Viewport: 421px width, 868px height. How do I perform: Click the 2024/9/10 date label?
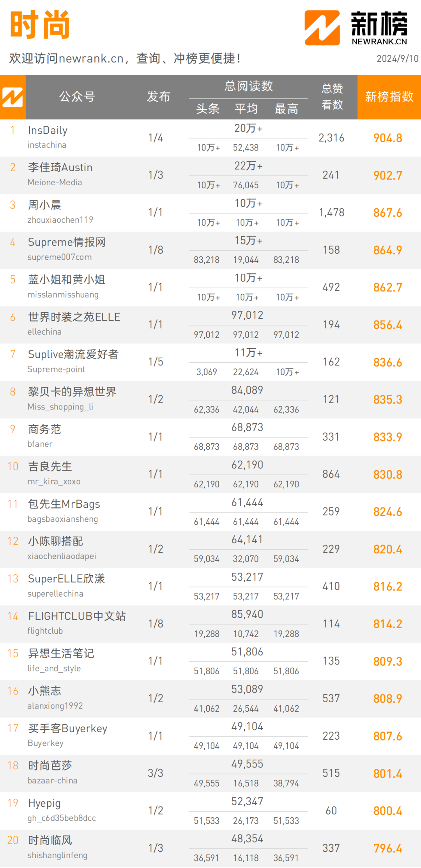tap(397, 58)
